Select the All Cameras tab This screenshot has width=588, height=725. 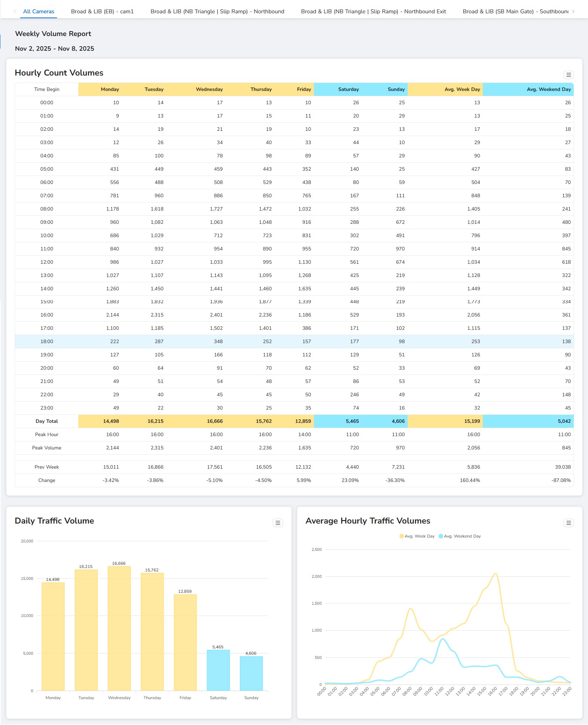click(38, 12)
